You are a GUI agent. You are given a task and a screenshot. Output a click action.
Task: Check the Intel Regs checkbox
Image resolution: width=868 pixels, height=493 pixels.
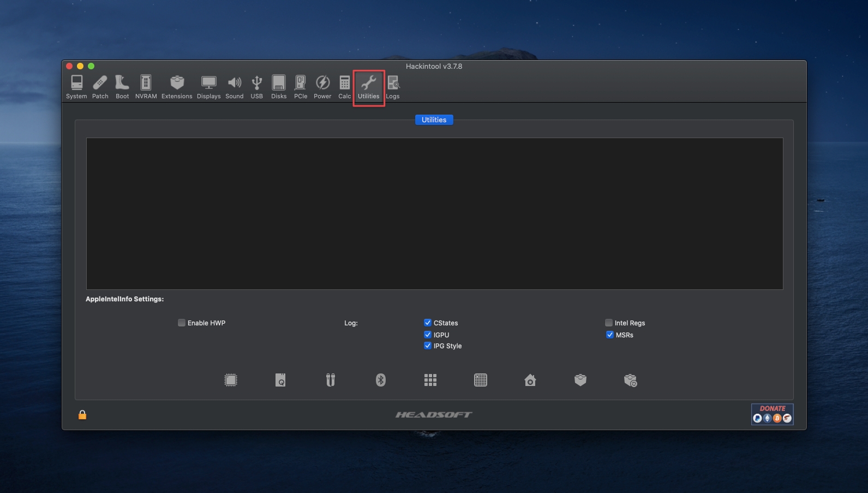[609, 323]
